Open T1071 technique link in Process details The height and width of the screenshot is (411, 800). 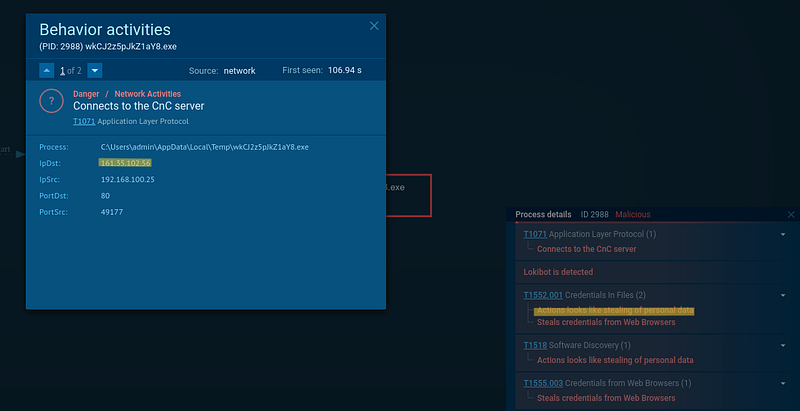[x=535, y=234]
